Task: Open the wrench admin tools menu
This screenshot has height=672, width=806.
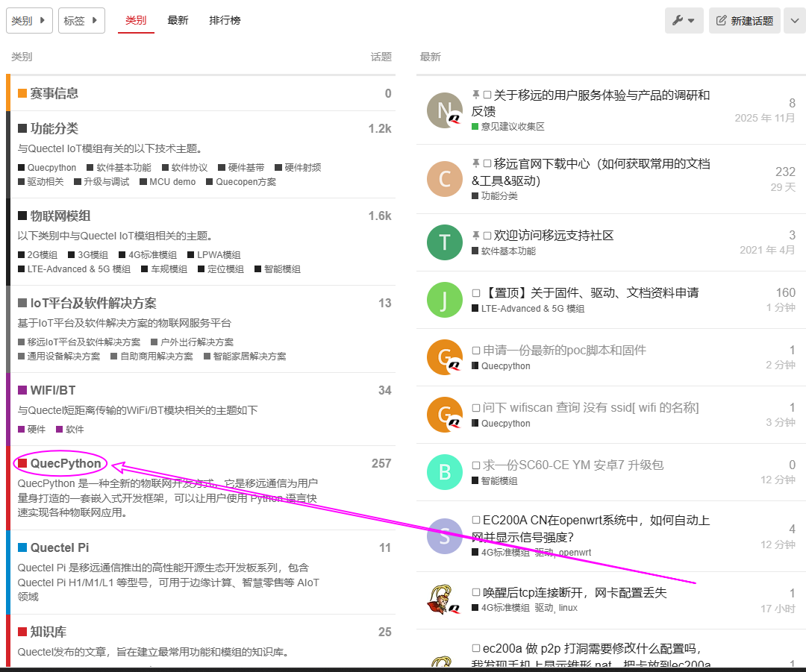Action: 684,21
